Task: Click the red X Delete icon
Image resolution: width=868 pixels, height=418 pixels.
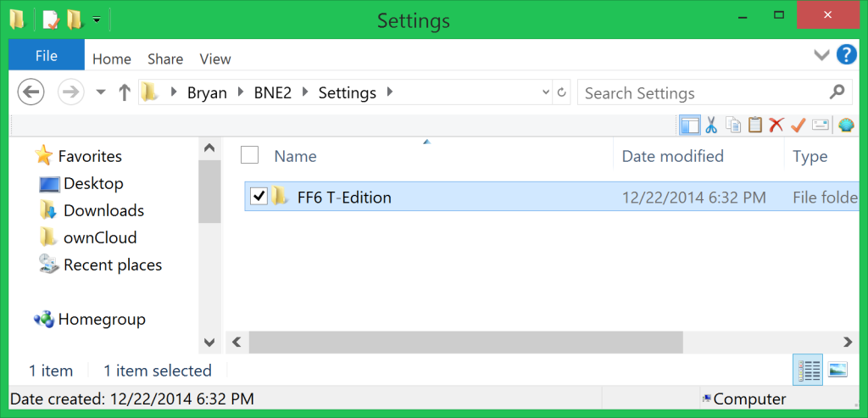Action: coord(776,125)
